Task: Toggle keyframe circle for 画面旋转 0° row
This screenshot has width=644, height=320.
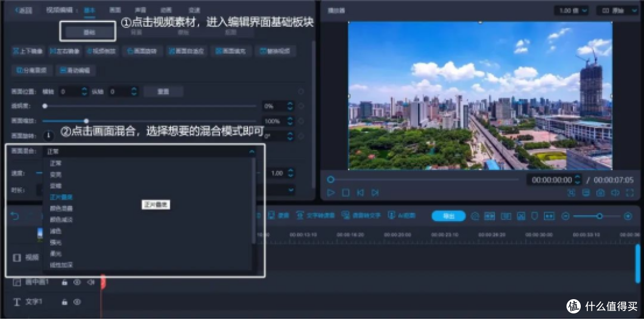Action: click(x=301, y=136)
